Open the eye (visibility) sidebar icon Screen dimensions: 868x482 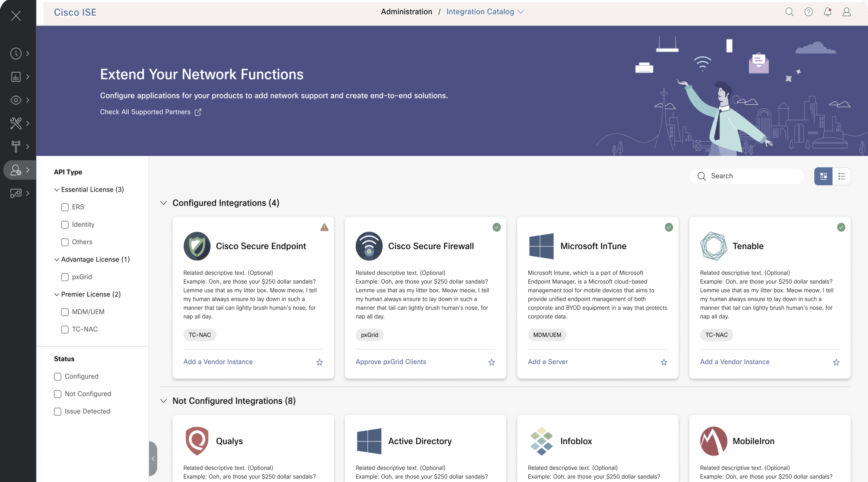(x=16, y=100)
